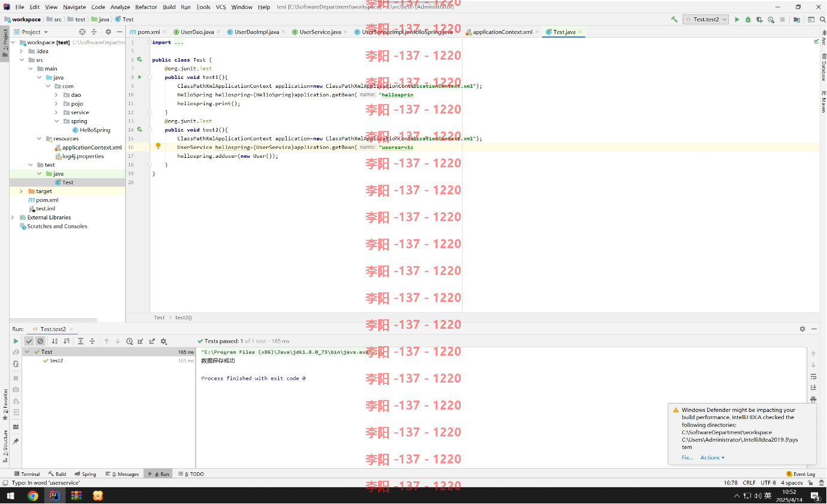Screen dimensions: 827x504
Task: Expand the External Libraries node
Action: pos(13,218)
